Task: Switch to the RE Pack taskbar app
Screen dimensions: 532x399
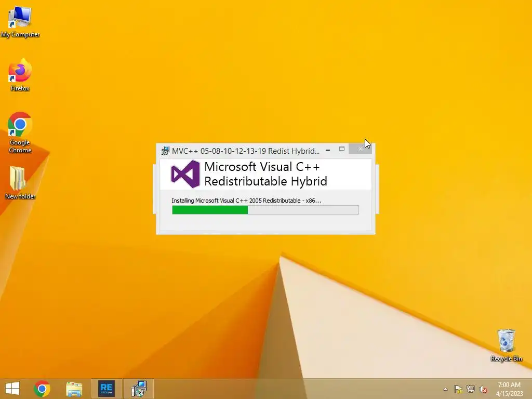Action: coord(106,389)
